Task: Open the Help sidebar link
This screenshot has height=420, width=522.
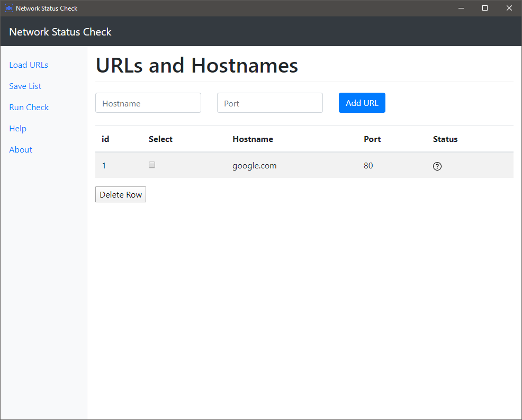Action: pos(17,129)
